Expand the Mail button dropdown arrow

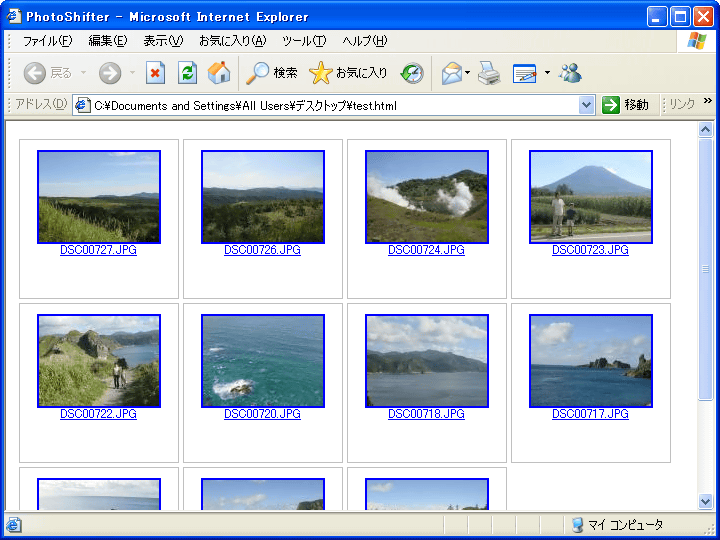tap(467, 73)
